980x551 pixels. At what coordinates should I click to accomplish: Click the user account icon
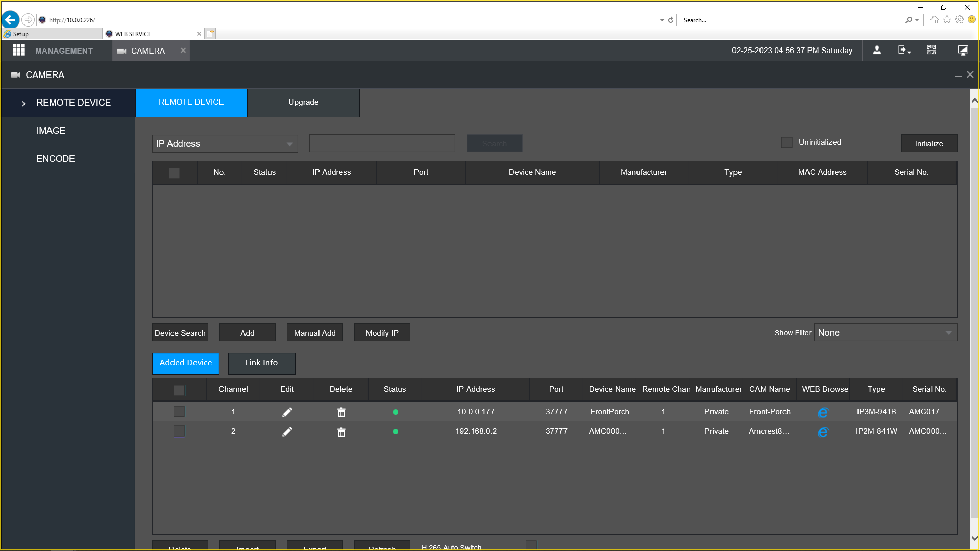pyautogui.click(x=877, y=50)
